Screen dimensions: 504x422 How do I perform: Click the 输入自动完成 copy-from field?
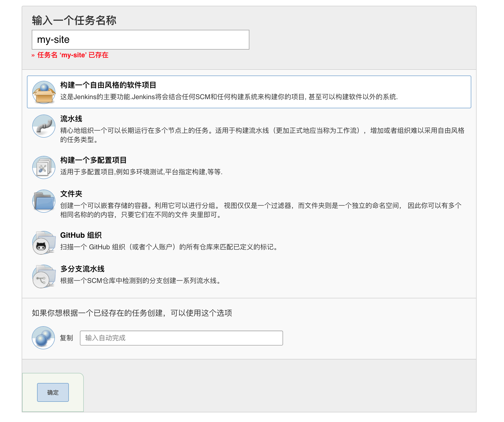pos(181,338)
